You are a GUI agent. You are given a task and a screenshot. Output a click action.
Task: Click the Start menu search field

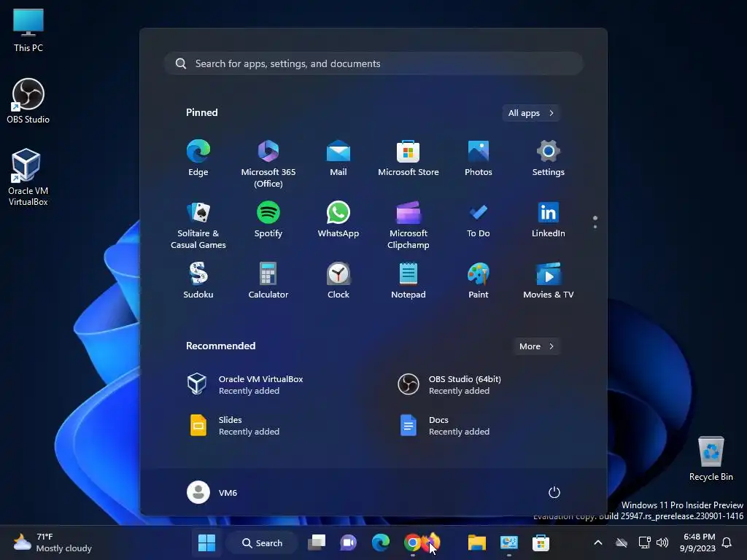tap(373, 63)
